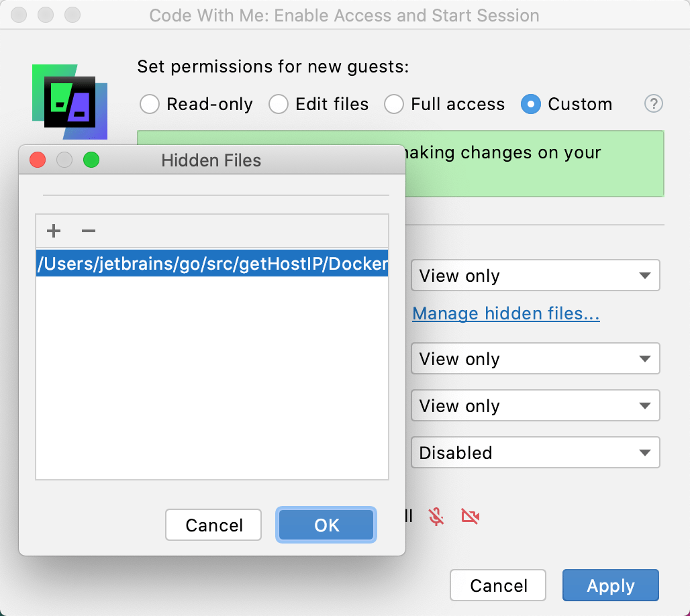Screen dimensions: 690x616
Task: Open the bottom View only dropdown
Action: coord(535,405)
